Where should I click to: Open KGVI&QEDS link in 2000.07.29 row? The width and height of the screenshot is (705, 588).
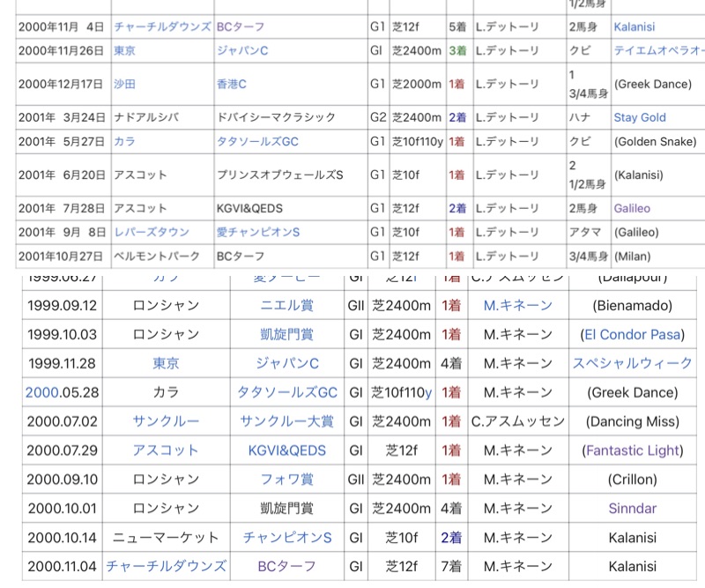coord(287,450)
